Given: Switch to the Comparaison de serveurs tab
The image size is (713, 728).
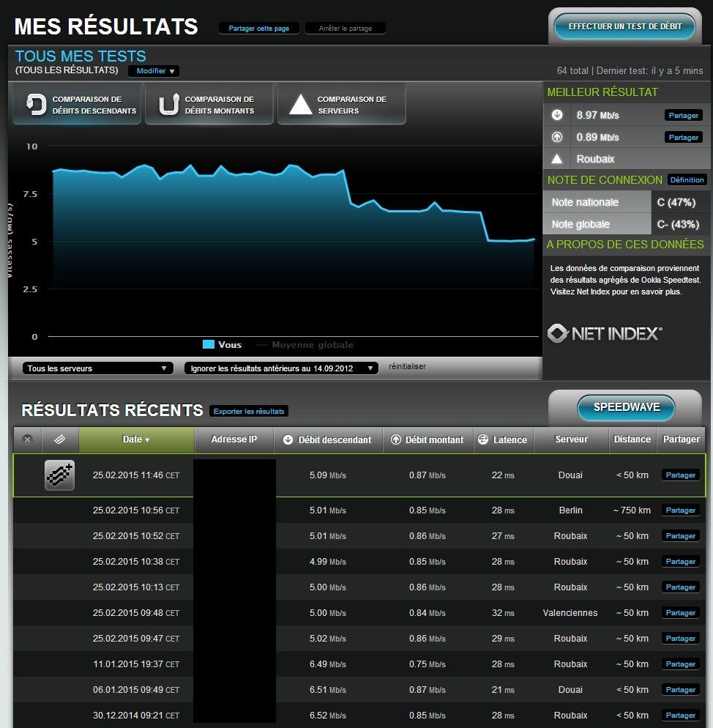Looking at the screenshot, I should pos(342,104).
